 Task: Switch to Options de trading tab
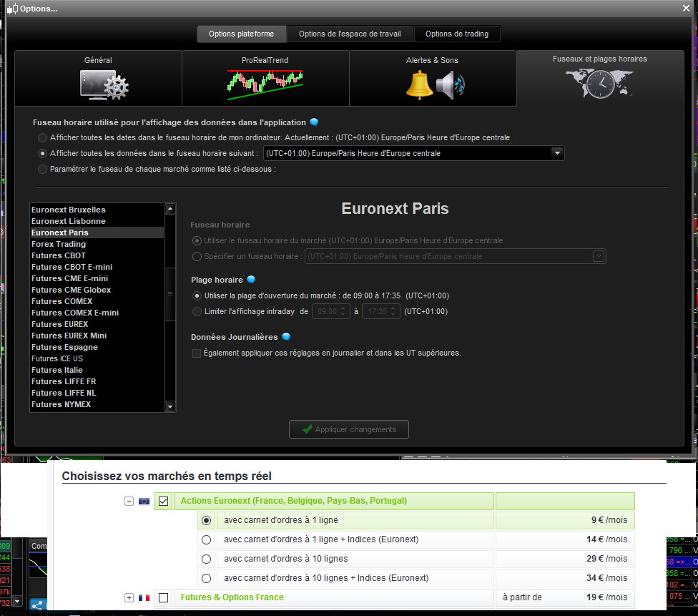point(457,34)
